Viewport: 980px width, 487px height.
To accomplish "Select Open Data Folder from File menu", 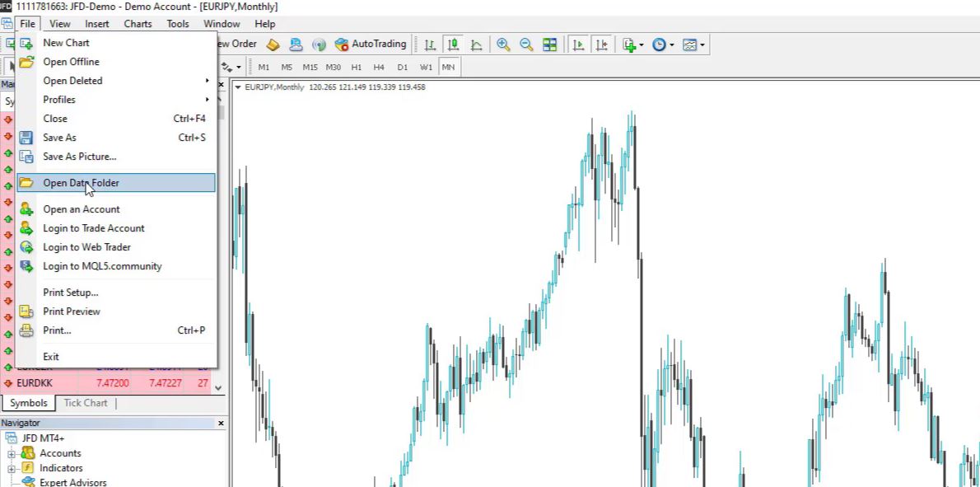I will pyautogui.click(x=81, y=182).
